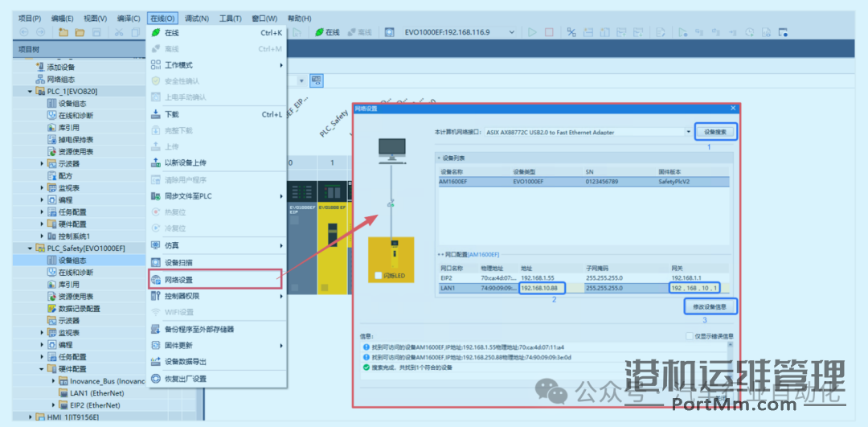The width and height of the screenshot is (868, 427).
Task: Open the 帮助(H) menu
Action: point(299,18)
